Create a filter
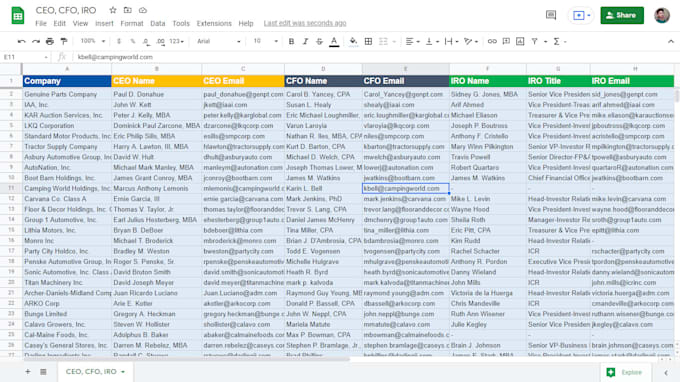This screenshot has height=382, width=680. [x=534, y=41]
